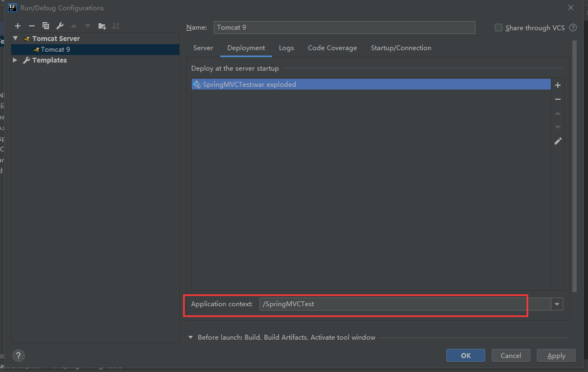Collapse the Tomcat Server tree node
Screen dimensions: 588x372
coord(15,38)
